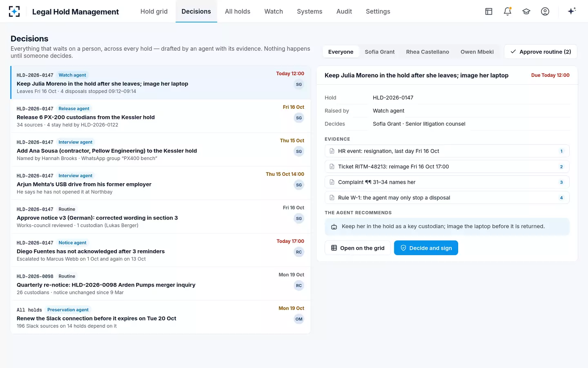Click the "Preservation agent" tag
The height and width of the screenshot is (368, 588).
[68, 310]
